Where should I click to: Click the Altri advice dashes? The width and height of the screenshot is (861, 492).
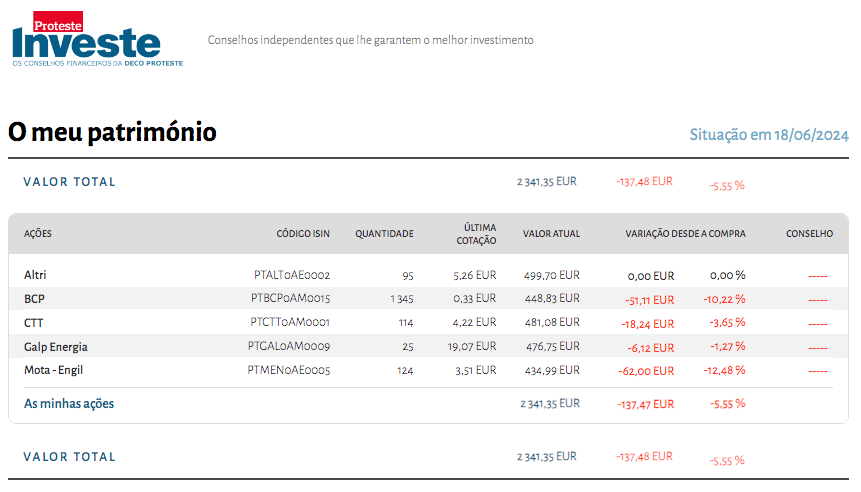coord(818,276)
